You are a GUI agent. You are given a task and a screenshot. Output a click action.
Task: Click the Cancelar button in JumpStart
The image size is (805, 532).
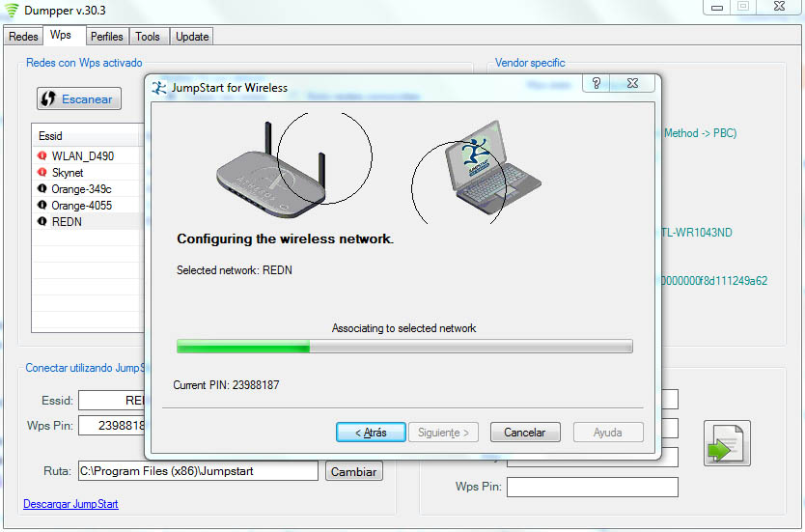[x=525, y=433]
